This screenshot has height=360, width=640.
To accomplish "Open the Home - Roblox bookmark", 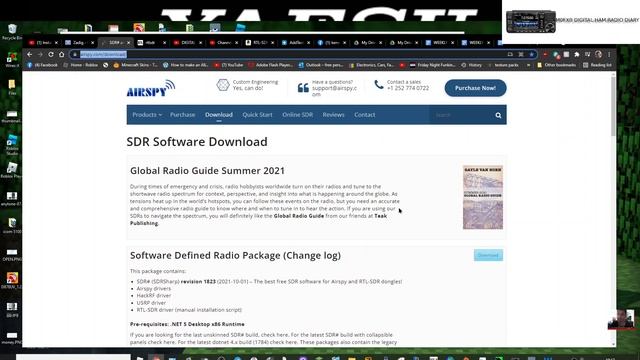I will coord(81,65).
